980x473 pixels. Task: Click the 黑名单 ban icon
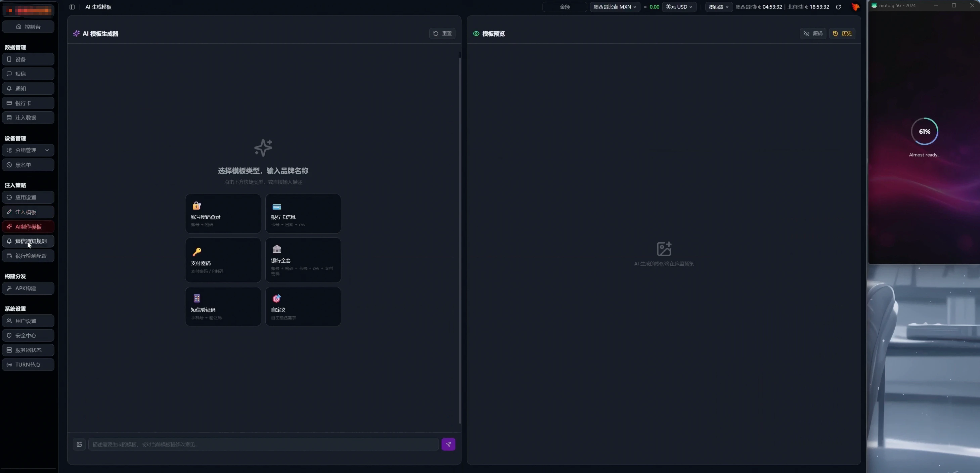(9, 165)
